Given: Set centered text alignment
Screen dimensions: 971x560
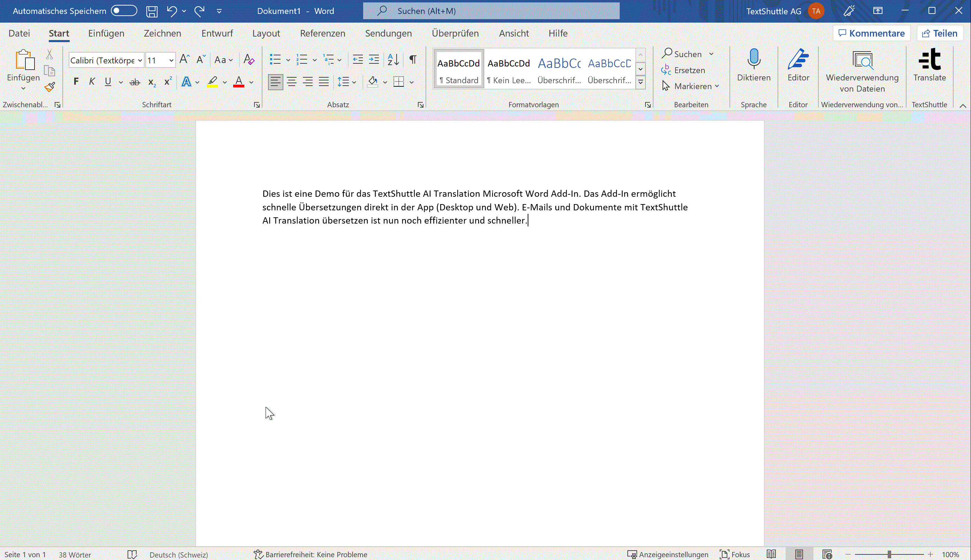Looking at the screenshot, I should (292, 81).
